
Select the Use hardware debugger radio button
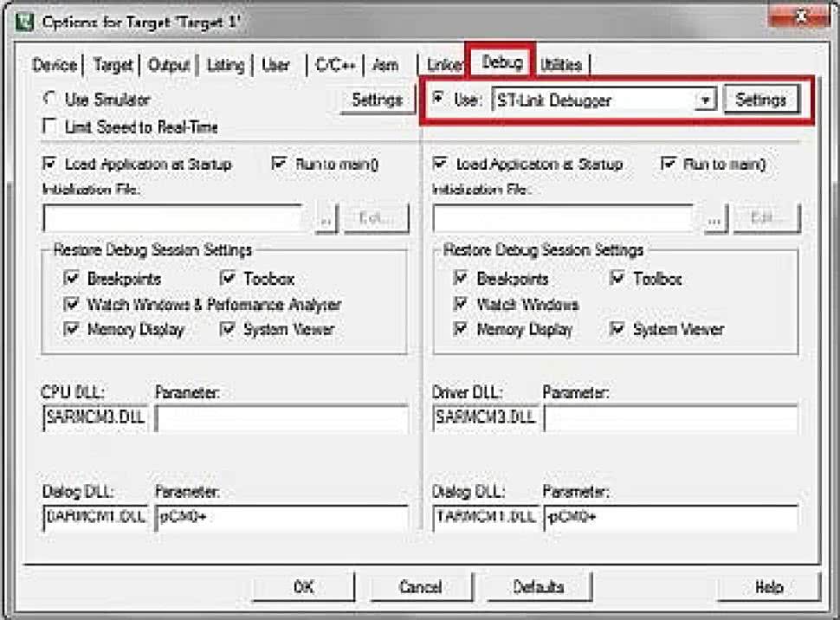point(439,100)
